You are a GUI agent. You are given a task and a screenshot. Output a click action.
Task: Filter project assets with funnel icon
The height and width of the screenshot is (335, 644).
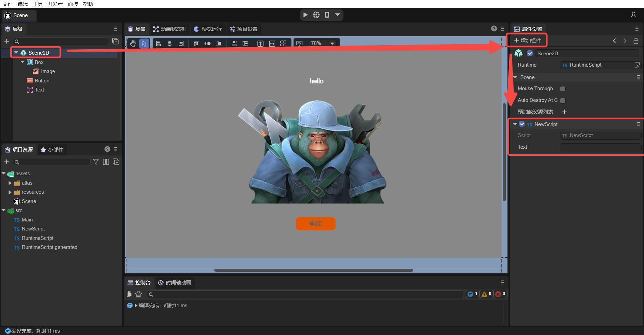[96, 162]
